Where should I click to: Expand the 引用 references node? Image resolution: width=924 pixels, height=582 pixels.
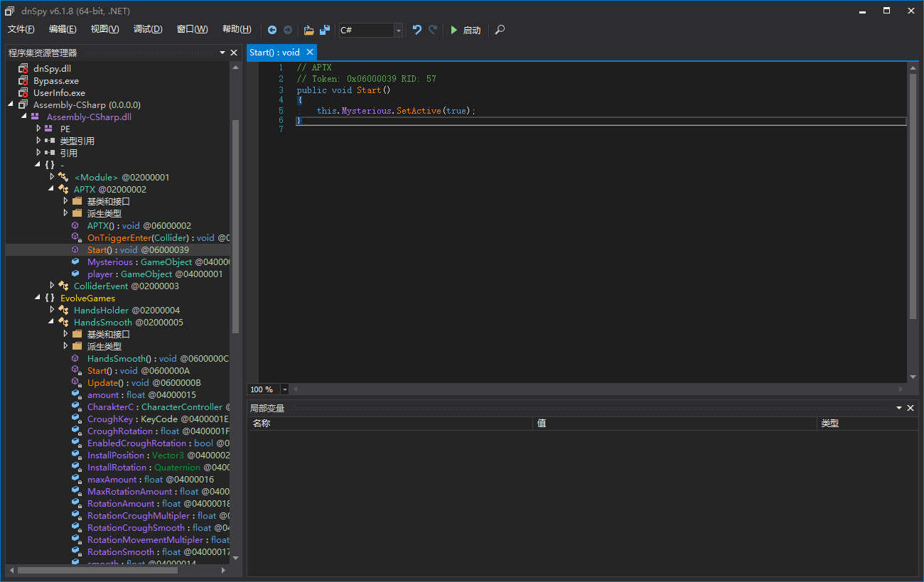click(x=38, y=153)
